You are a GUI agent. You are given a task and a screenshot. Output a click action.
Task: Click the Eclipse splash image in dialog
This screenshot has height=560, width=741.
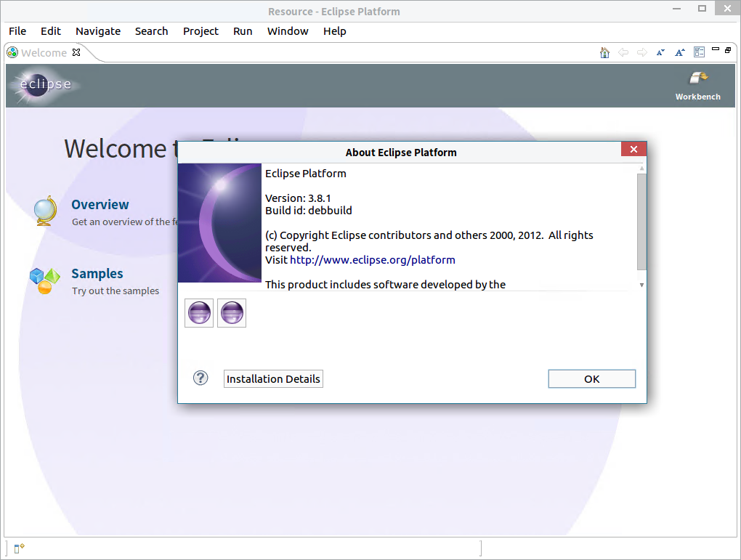[x=219, y=223]
